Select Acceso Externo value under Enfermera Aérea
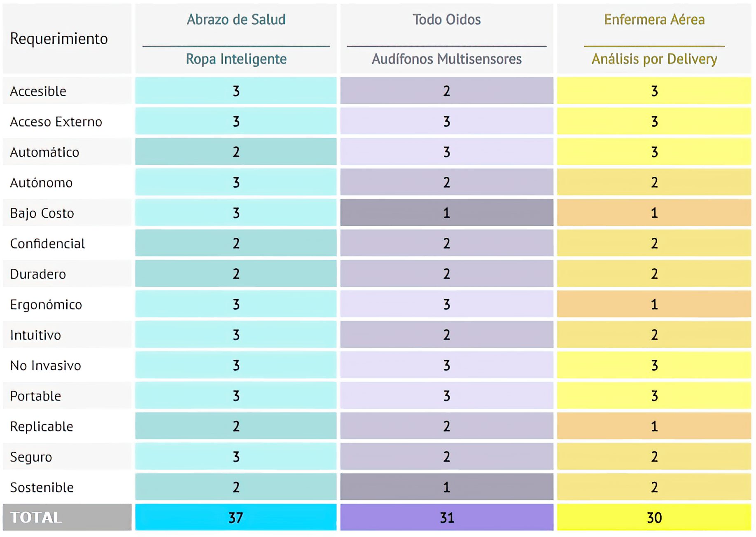756x537 pixels. pos(654,121)
